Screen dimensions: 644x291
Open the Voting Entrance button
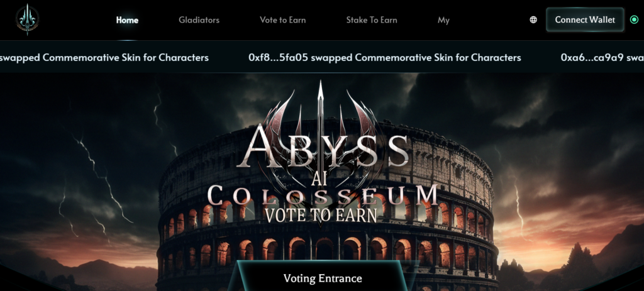323,278
